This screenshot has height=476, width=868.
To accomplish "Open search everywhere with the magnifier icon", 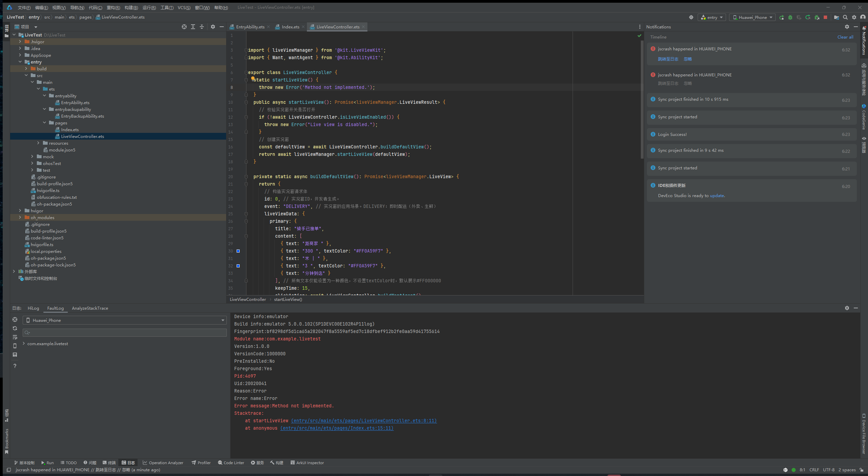I will pyautogui.click(x=845, y=17).
